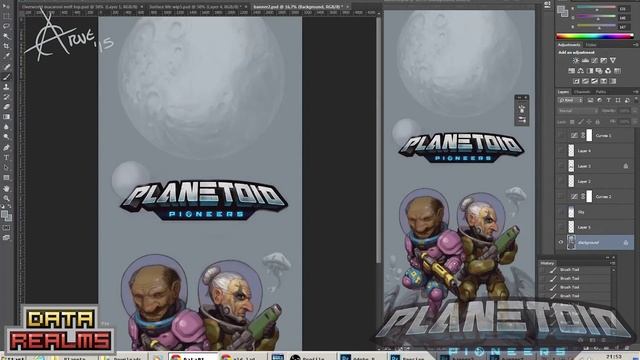Viewport: 640px width, 360px height.
Task: Open the Layers tab
Action: [x=564, y=92]
